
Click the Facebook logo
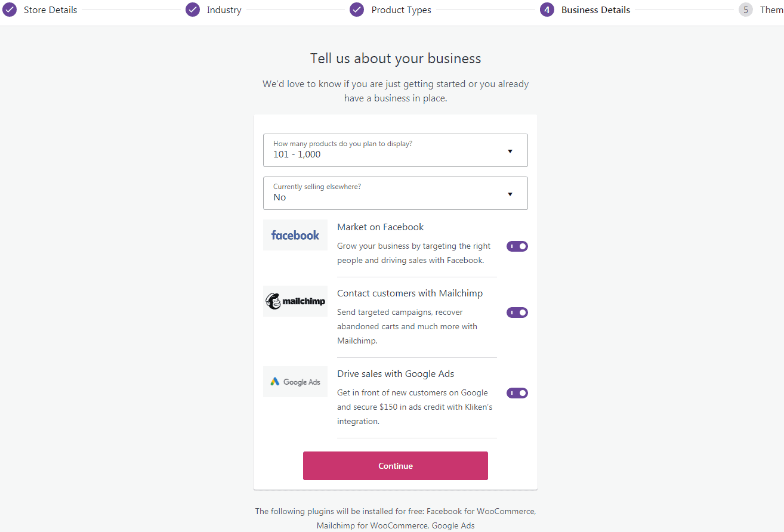pyautogui.click(x=295, y=235)
